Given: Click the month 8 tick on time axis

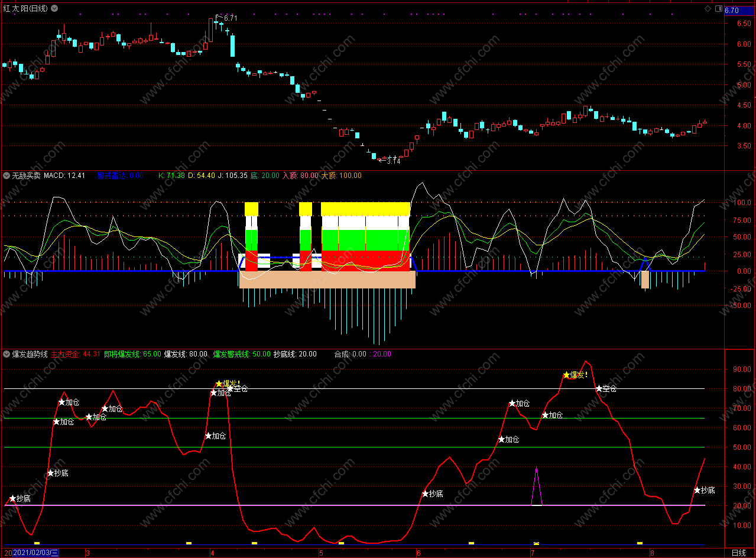Looking at the screenshot, I should tap(651, 553).
